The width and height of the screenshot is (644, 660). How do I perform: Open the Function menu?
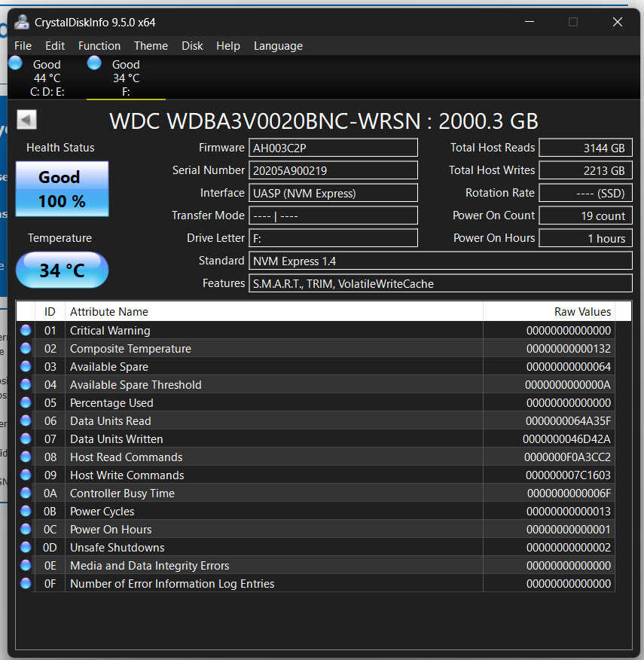[x=99, y=45]
